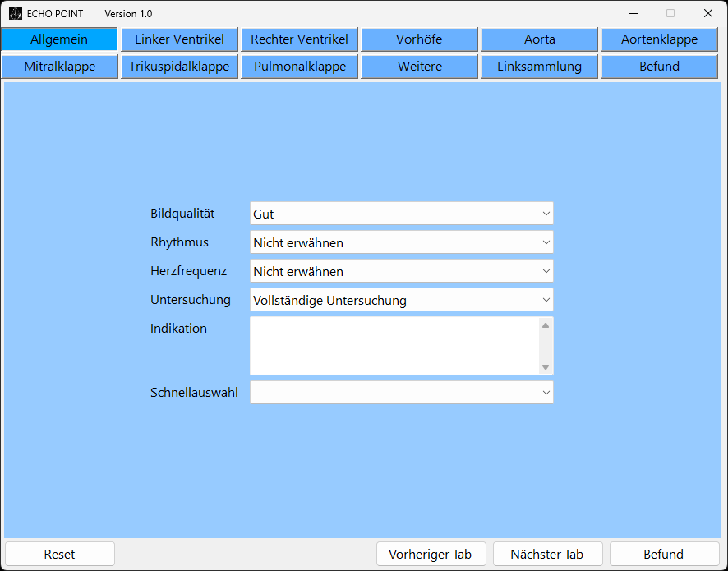The width and height of the screenshot is (728, 571).
Task: Open the Linker Ventrikel tab
Action: coord(179,39)
